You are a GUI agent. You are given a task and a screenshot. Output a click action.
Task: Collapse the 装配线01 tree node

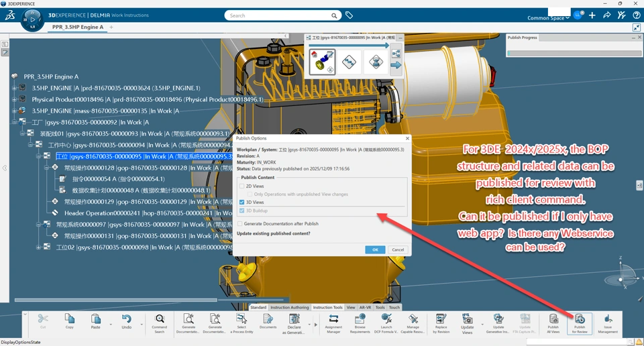pos(23,133)
